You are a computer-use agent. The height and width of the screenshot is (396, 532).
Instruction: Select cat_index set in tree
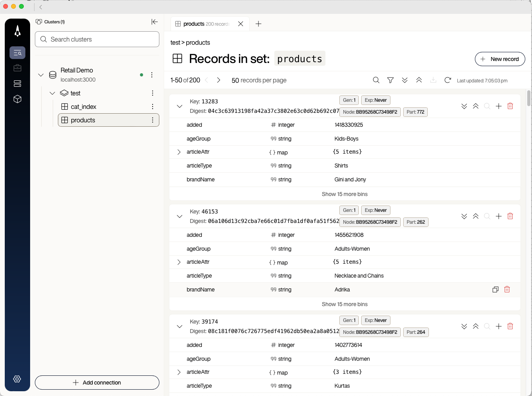(84, 107)
